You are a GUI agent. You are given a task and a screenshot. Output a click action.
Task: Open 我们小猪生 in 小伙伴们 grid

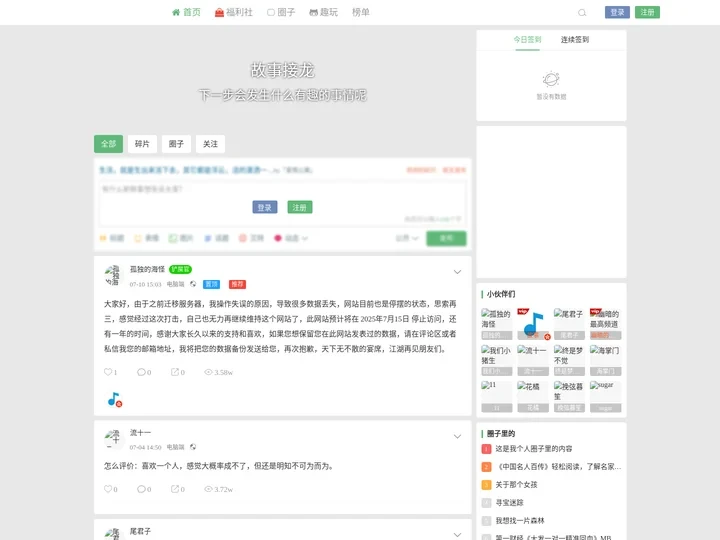(496, 360)
